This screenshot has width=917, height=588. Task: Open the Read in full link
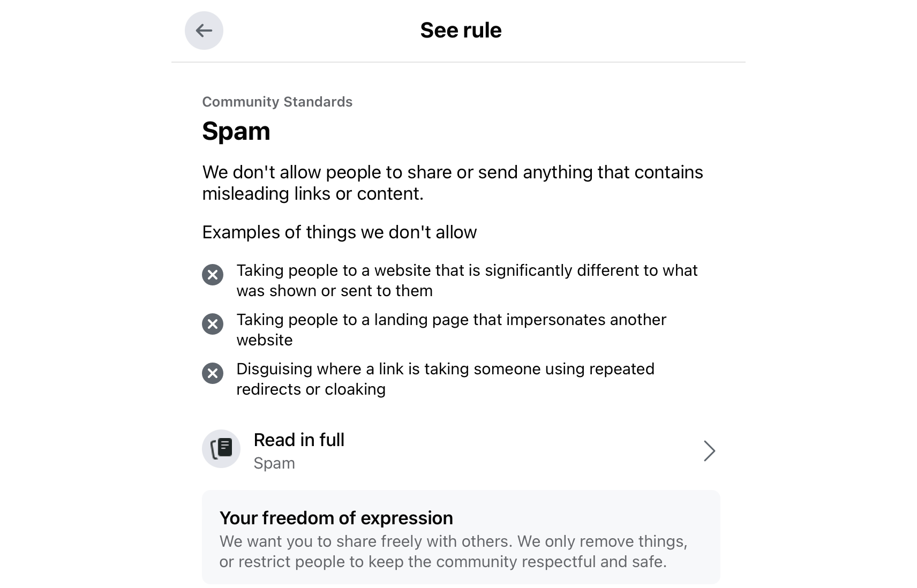(299, 440)
